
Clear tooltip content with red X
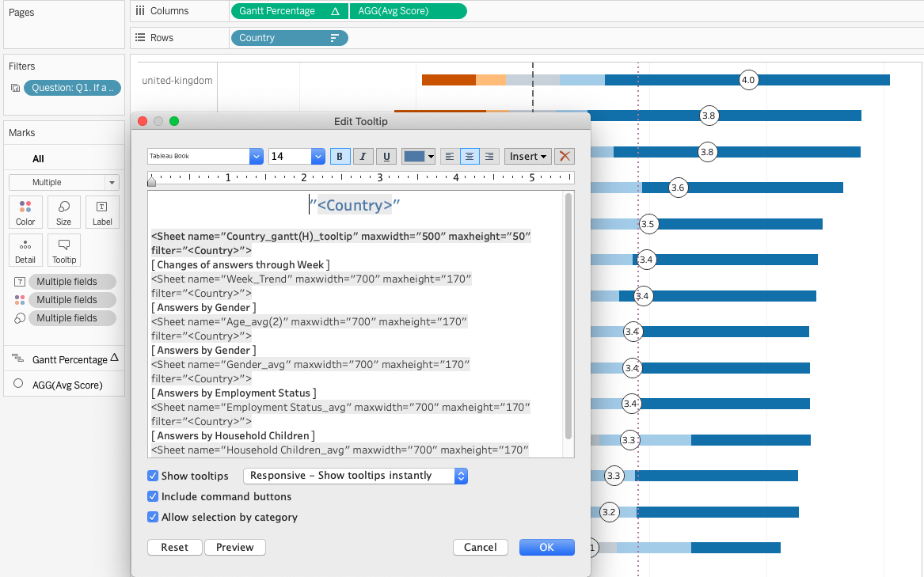pos(565,157)
